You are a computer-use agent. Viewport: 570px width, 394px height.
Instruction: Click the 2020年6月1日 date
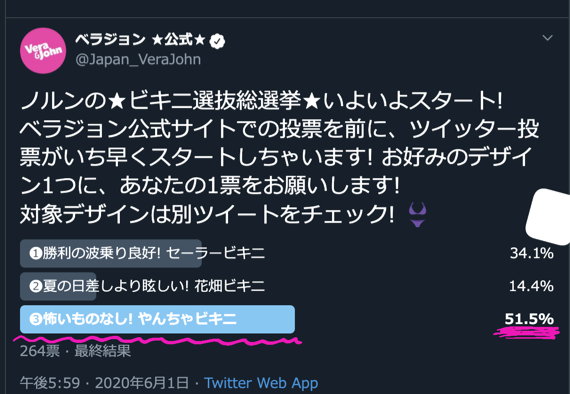point(142,383)
